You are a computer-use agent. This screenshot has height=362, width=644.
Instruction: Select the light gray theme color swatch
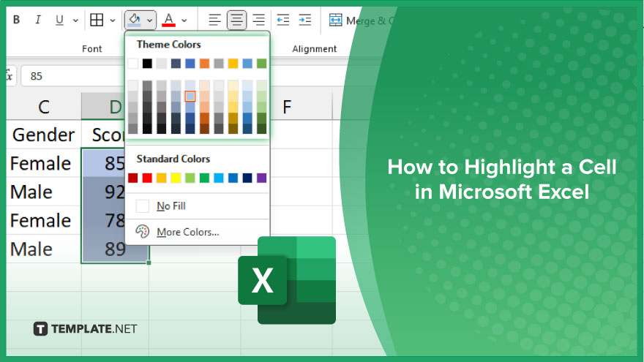click(x=162, y=64)
